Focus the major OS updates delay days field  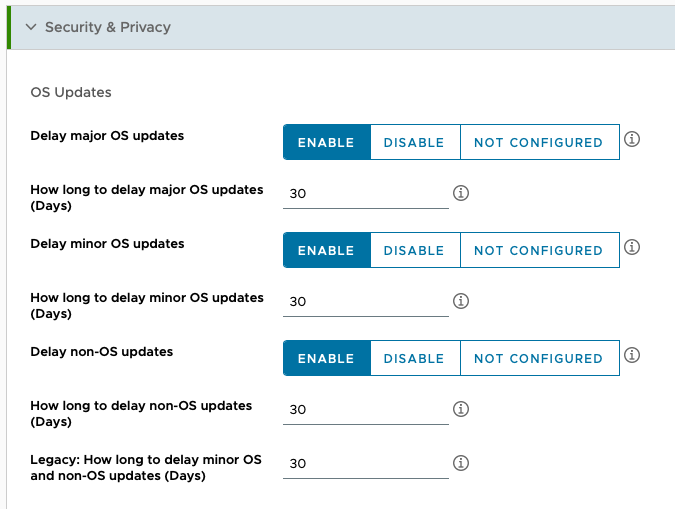pos(365,194)
